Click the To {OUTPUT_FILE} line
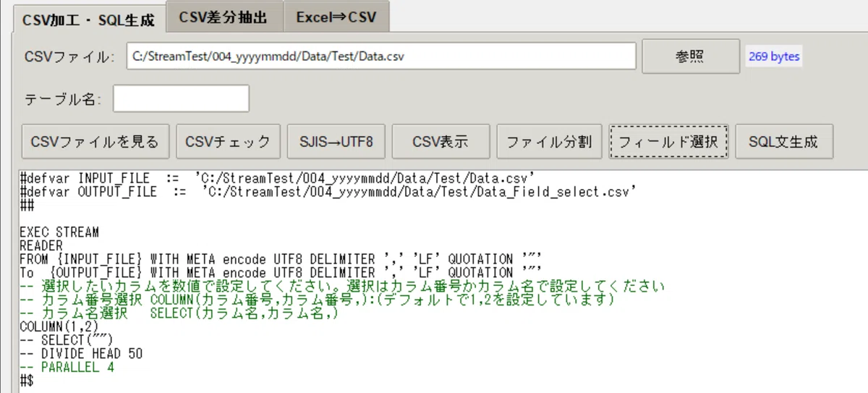This screenshot has height=393, width=868. click(x=281, y=271)
